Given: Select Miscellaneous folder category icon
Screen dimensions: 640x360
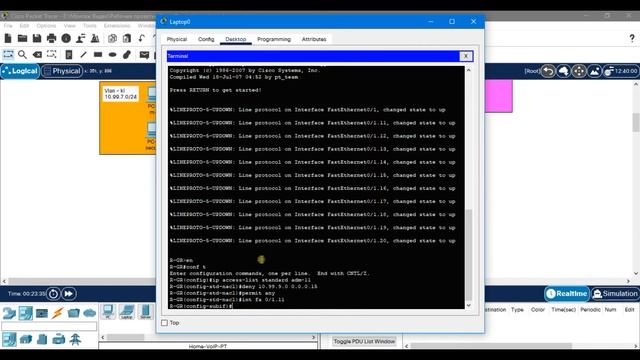Looking at the screenshot, I should pyautogui.click(x=73, y=313).
